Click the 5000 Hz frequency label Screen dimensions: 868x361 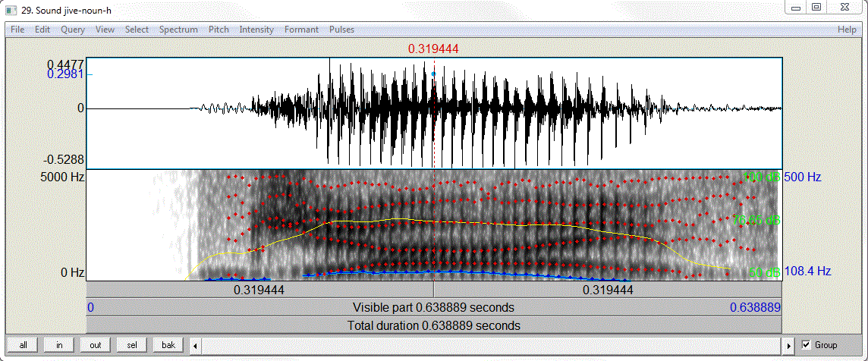click(61, 177)
